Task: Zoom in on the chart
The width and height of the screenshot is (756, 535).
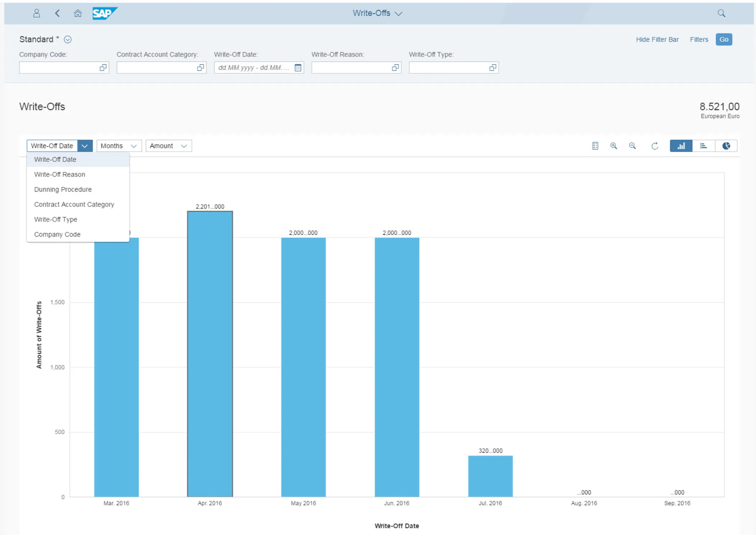Action: [614, 146]
